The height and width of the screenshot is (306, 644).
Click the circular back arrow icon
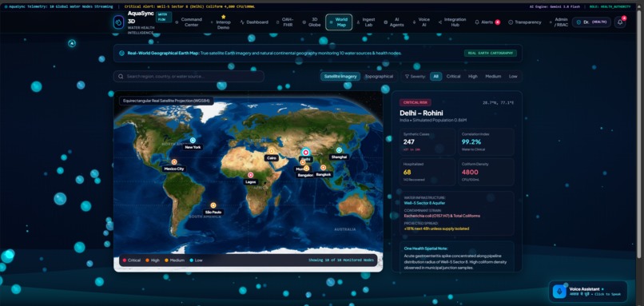(x=72, y=43)
